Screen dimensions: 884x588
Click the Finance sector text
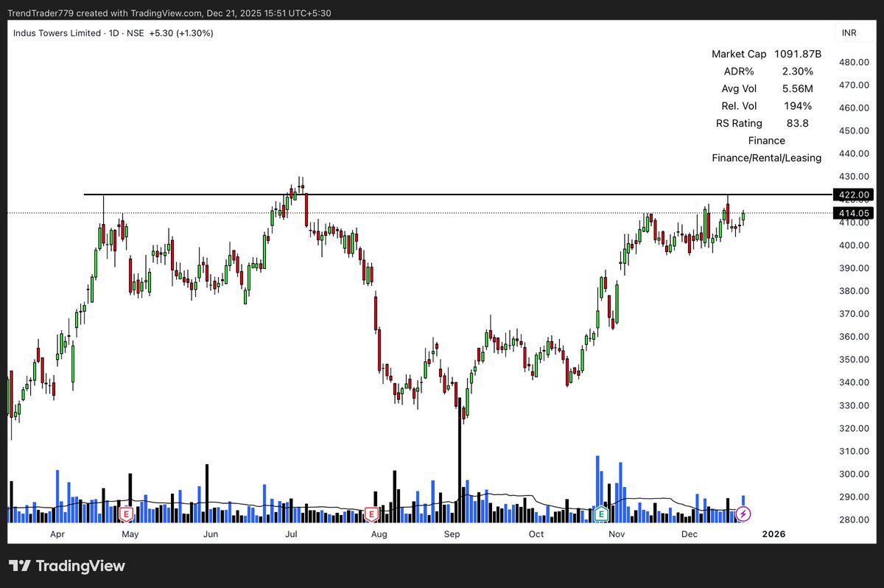pos(766,140)
